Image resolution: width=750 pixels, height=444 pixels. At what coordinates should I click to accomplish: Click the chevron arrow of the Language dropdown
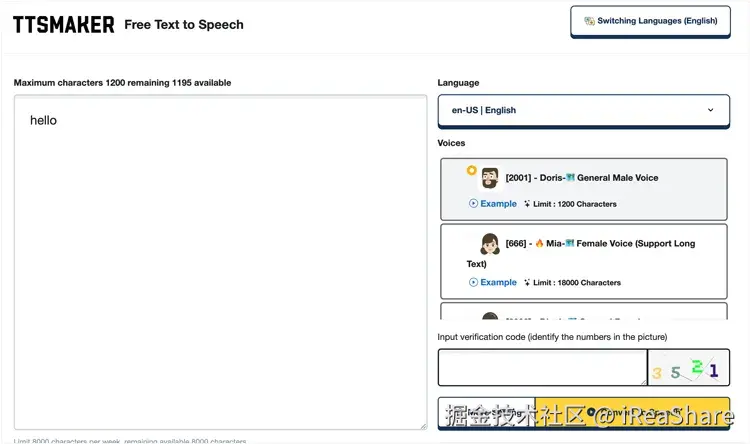coord(710,110)
